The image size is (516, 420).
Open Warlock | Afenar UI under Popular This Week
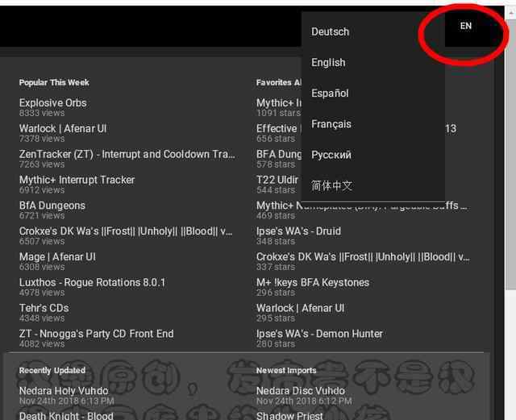pyautogui.click(x=63, y=128)
